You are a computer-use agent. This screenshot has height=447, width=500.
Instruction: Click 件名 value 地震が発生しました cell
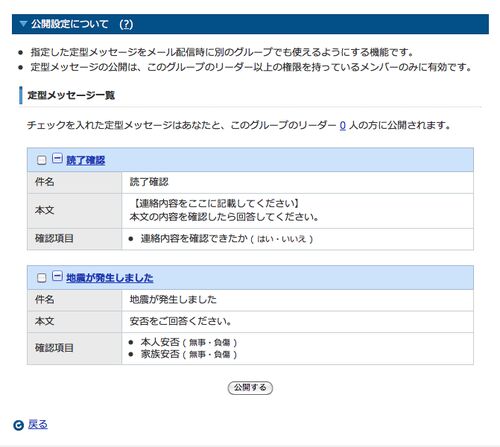point(297,300)
